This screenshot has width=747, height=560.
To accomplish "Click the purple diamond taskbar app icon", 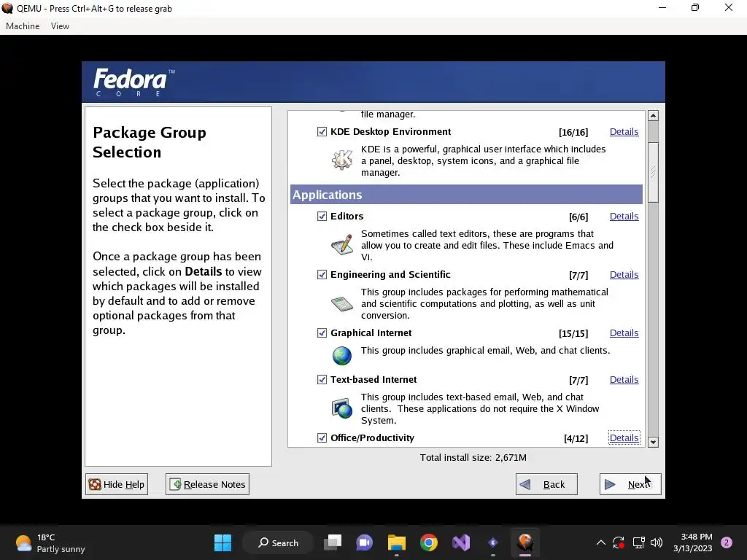I will 493,542.
